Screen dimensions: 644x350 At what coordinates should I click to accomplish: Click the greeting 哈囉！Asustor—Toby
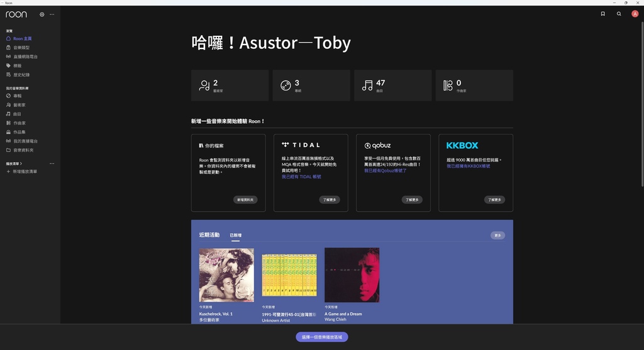[271, 43]
